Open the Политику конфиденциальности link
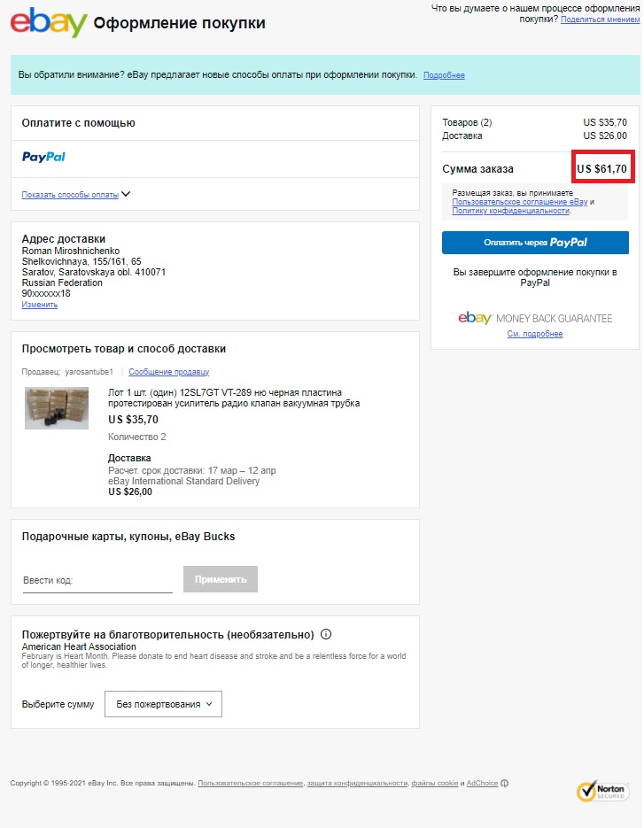Viewport: 644px width, 828px height. pyautogui.click(x=510, y=211)
